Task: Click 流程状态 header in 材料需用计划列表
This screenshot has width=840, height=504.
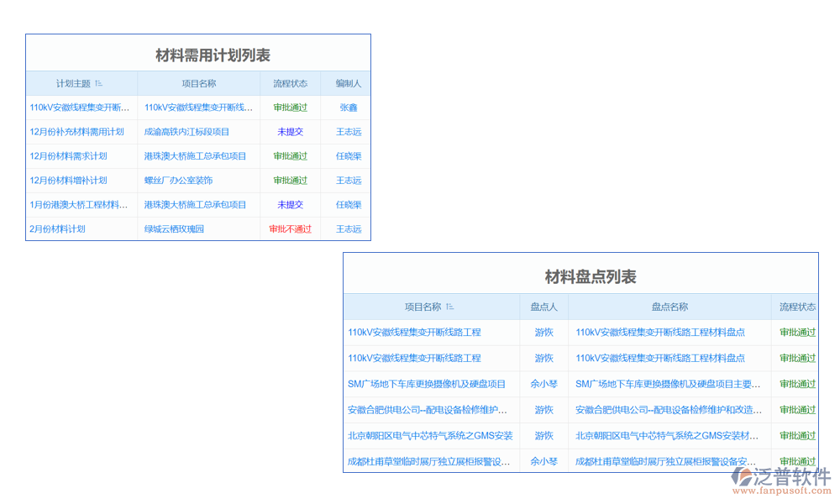Action: [x=290, y=83]
